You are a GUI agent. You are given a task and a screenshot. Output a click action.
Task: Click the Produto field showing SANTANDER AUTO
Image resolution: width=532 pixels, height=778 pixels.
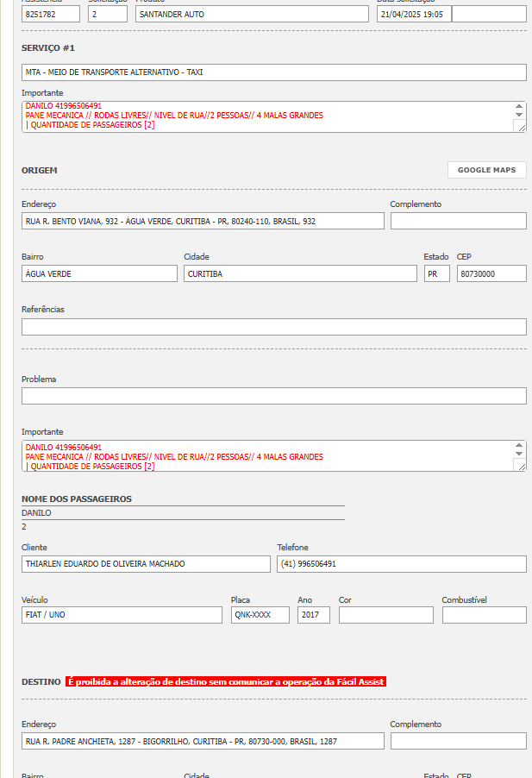pos(251,15)
